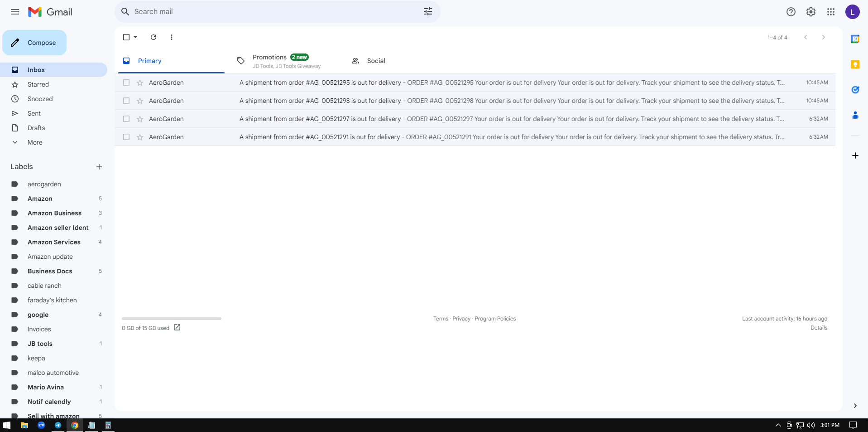Show search options filter icon
This screenshot has width=868, height=432.
coord(428,12)
